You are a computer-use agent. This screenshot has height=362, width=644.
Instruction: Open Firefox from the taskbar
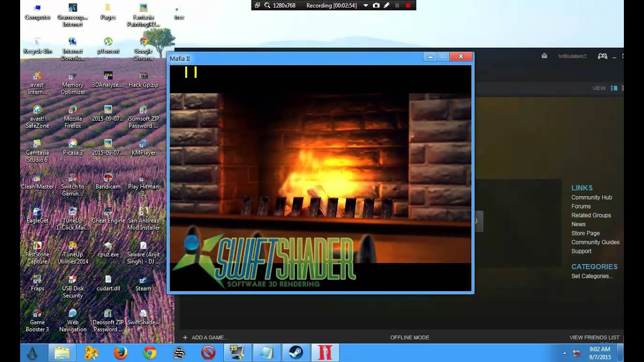pos(120,353)
